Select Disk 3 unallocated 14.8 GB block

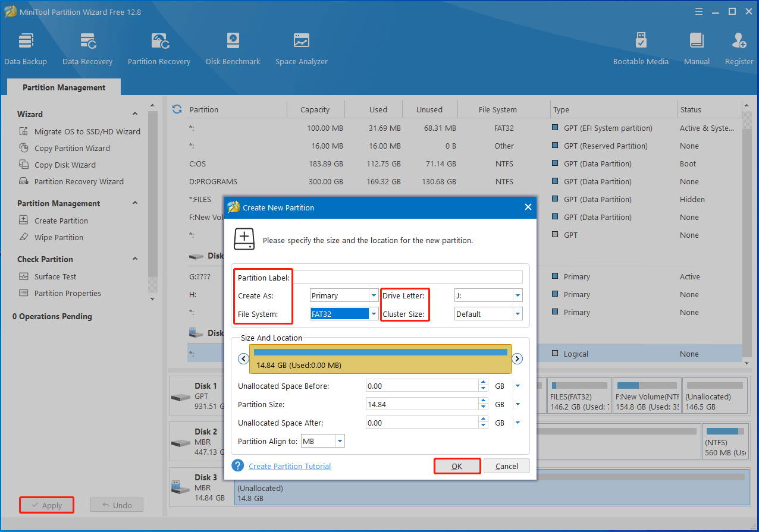[491, 487]
